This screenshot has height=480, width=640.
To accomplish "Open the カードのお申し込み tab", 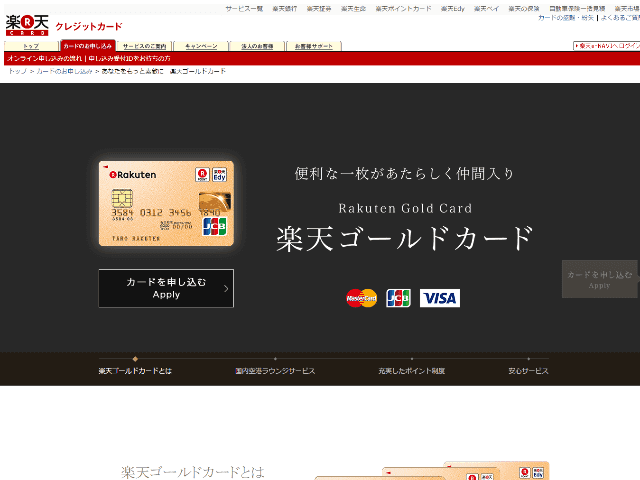I will (88, 46).
